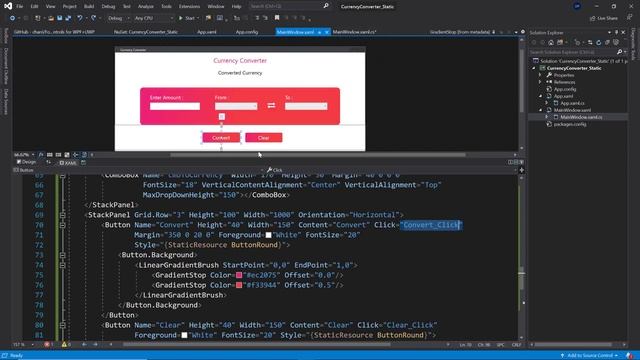The height and width of the screenshot is (360, 640).
Task: Open the File menu
Action: click(20, 7)
